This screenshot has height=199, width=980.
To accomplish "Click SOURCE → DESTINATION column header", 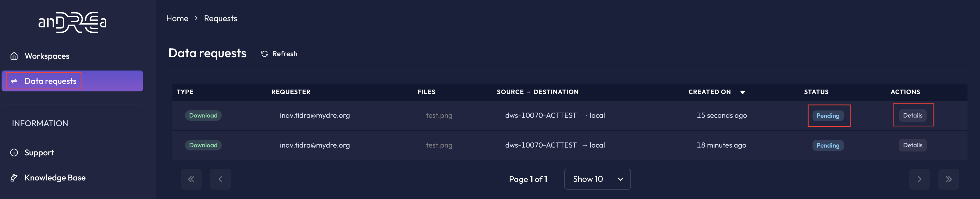I will point(538,92).
